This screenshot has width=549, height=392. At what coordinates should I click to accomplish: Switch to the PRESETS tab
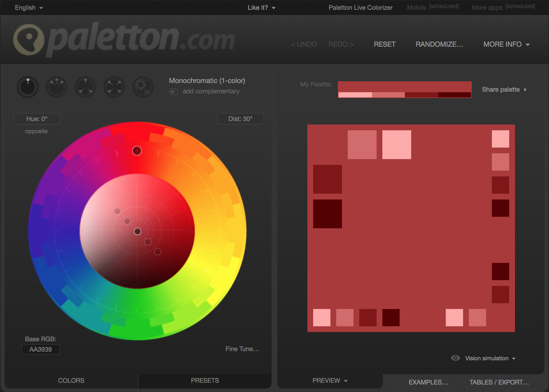tap(205, 380)
